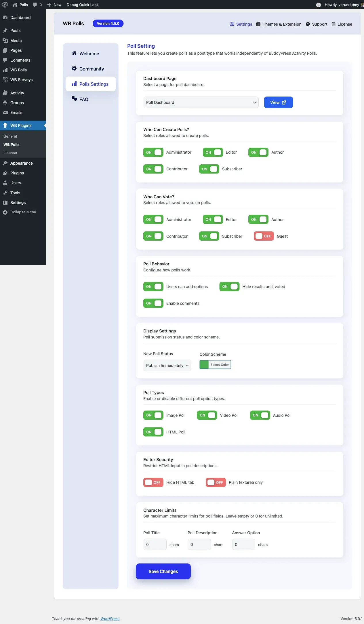Click the Answer Option chars input field
Viewport: 364px width, 624px height.
(x=243, y=544)
